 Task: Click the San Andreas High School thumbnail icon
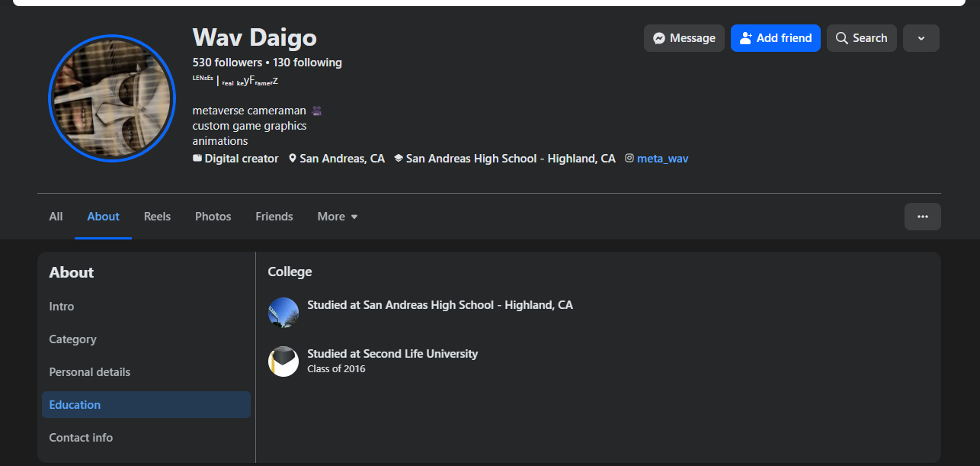(283, 313)
